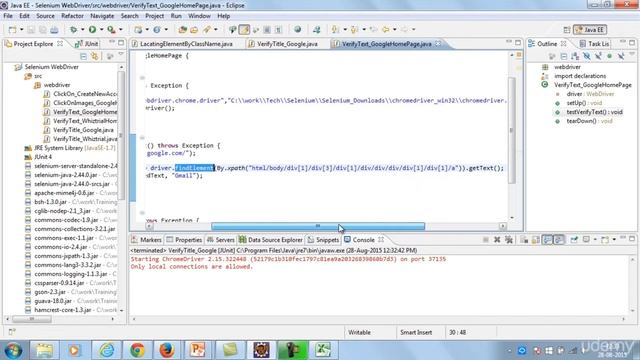The height and width of the screenshot is (360, 640).
Task: Select testVerifyText() in Outline
Action: click(x=594, y=112)
